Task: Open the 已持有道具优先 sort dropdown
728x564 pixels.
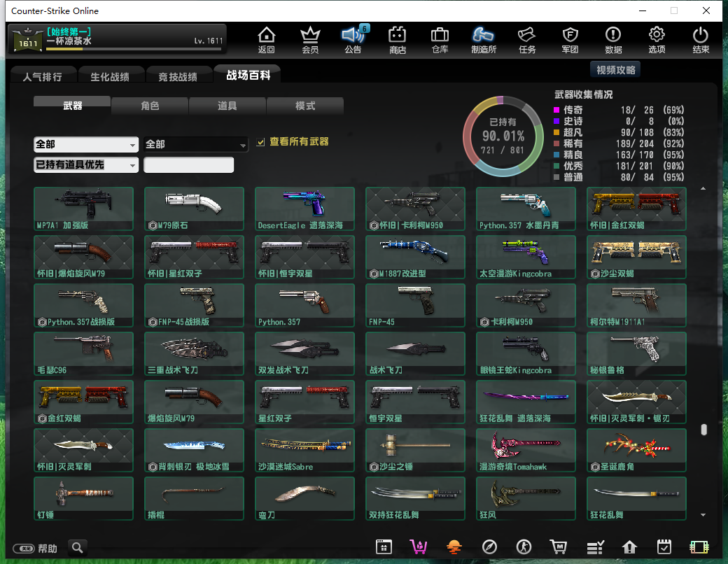Action: click(x=86, y=165)
